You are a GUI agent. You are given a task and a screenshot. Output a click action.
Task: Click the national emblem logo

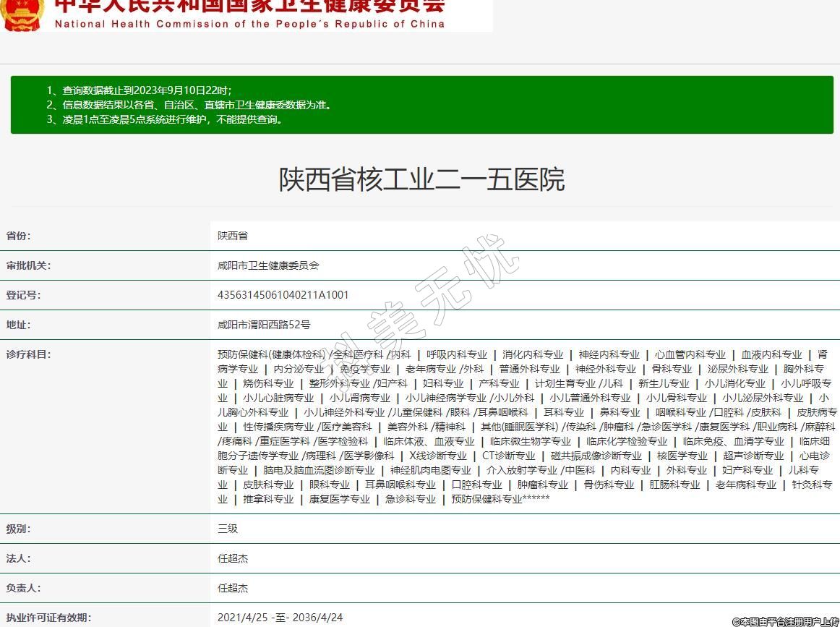coord(23,14)
